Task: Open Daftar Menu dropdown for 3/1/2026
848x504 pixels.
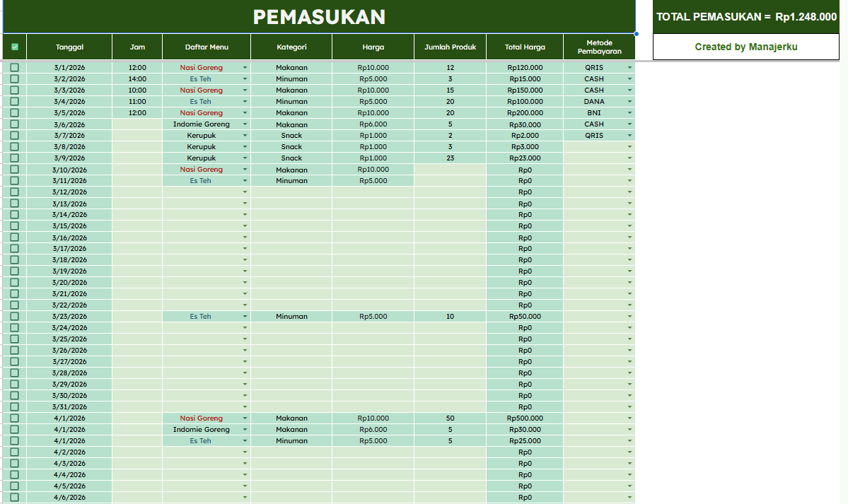Action: pyautogui.click(x=245, y=68)
